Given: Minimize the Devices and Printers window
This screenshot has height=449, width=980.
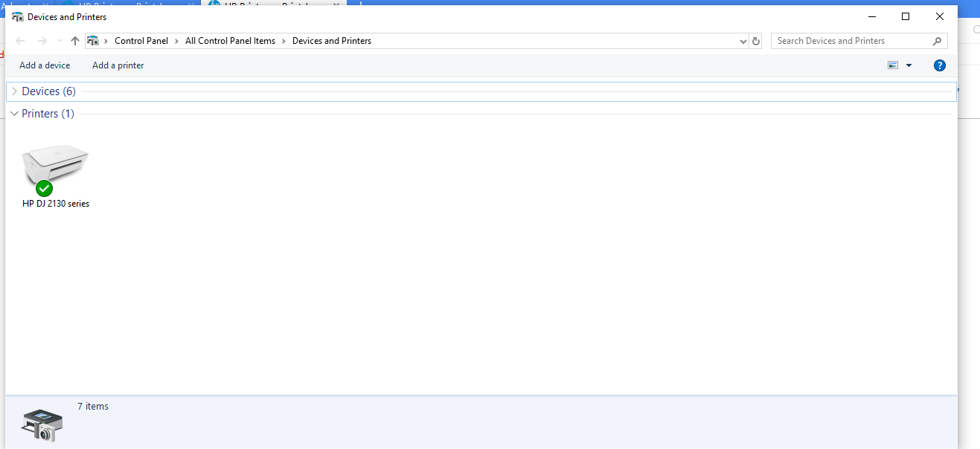Looking at the screenshot, I should click(871, 16).
